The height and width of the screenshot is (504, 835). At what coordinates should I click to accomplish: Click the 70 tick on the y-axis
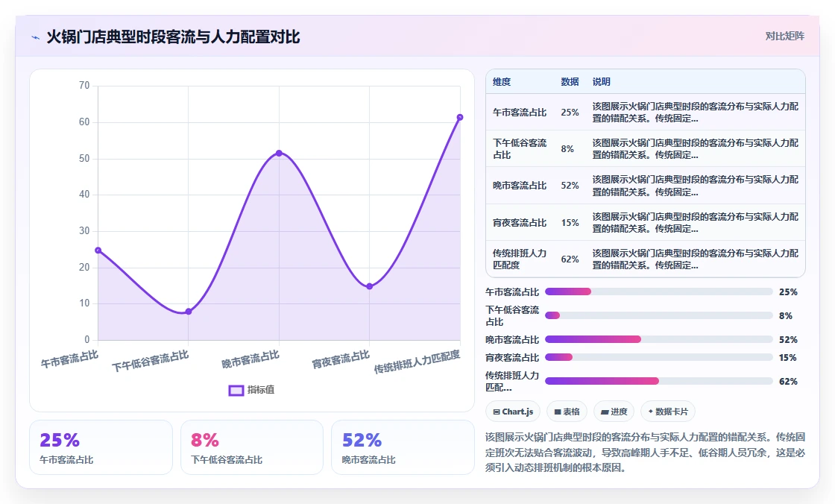coord(84,85)
